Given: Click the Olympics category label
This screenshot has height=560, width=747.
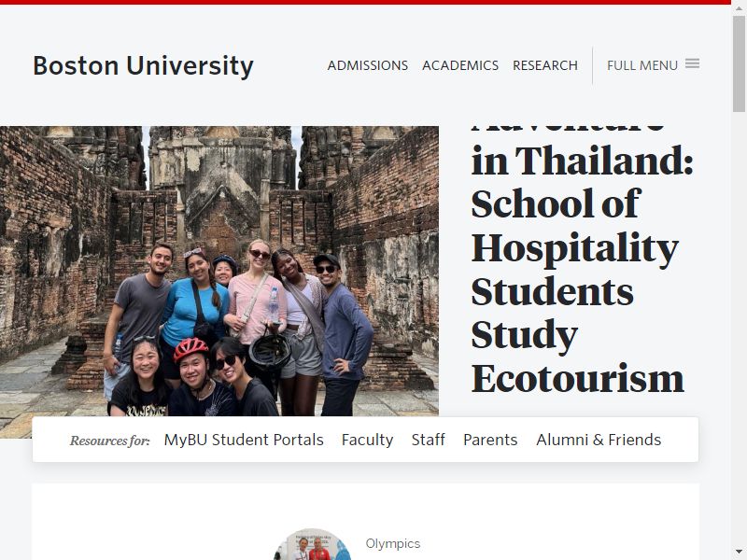Looking at the screenshot, I should [393, 543].
